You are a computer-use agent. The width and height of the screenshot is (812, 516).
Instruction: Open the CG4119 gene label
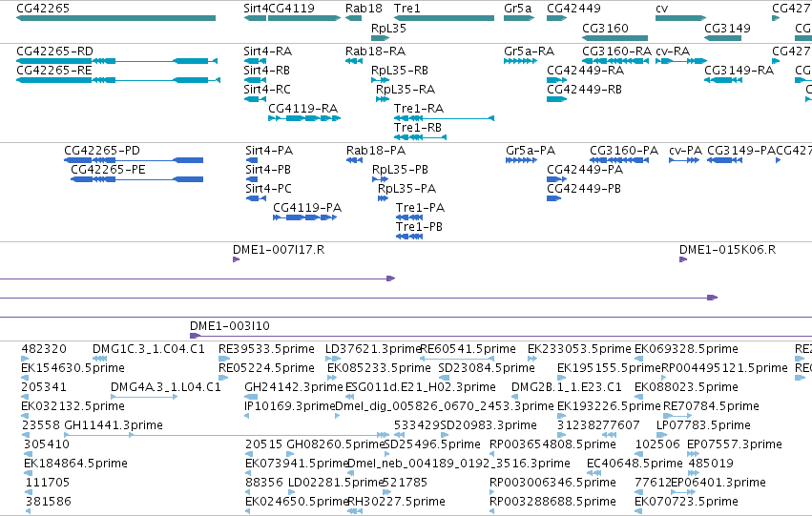pyautogui.click(x=292, y=9)
